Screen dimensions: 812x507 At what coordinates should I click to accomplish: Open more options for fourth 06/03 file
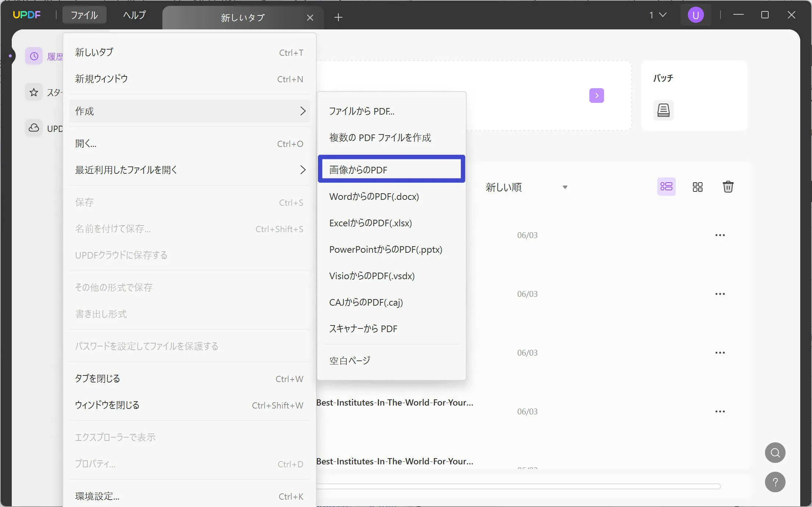[x=720, y=411]
